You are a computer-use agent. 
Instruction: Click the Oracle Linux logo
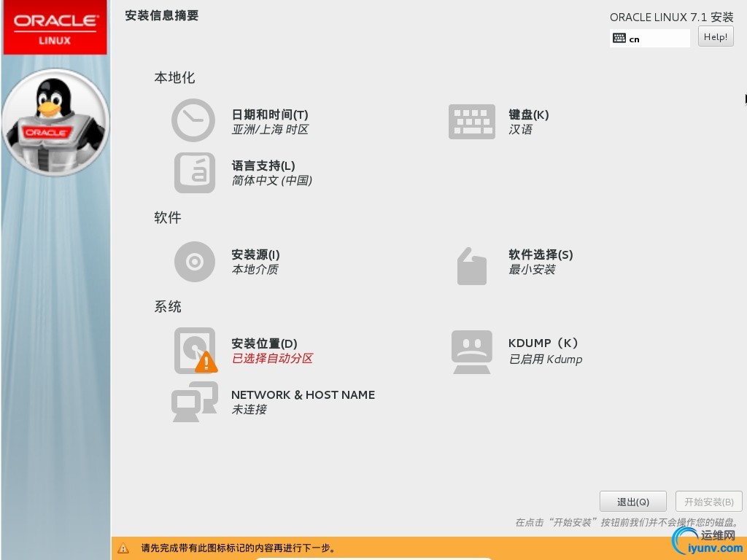[x=55, y=28]
